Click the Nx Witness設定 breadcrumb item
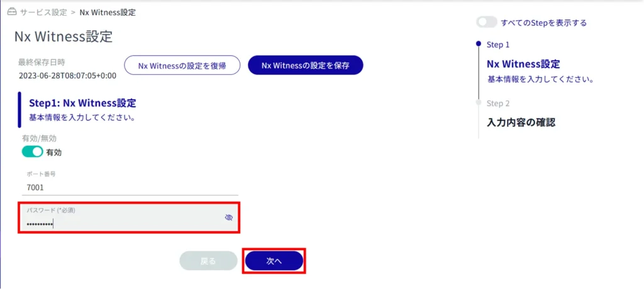Image resolution: width=644 pixels, height=289 pixels. 108,13
